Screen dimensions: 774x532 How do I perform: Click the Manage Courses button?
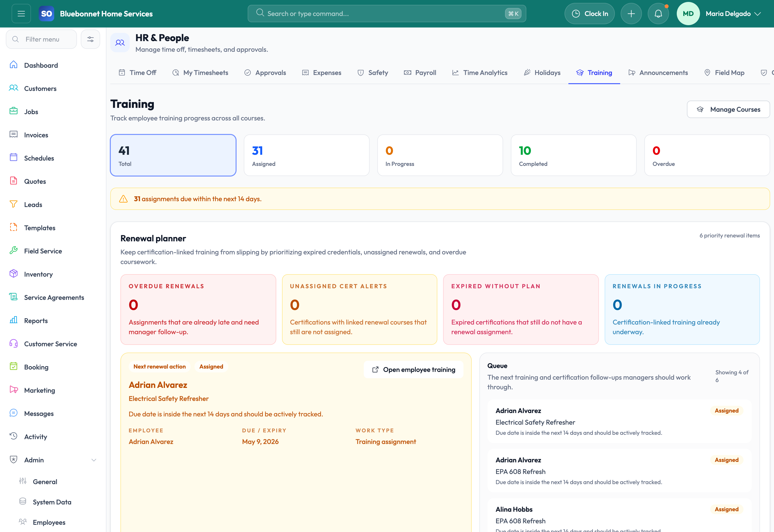728,109
